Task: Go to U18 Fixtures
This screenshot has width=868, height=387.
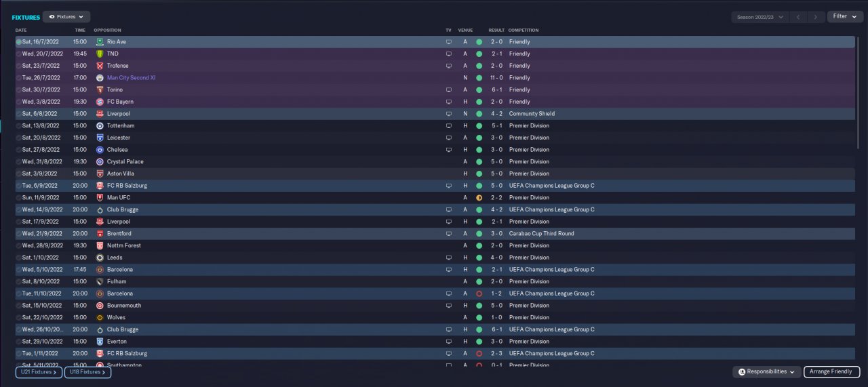Action: (88, 372)
